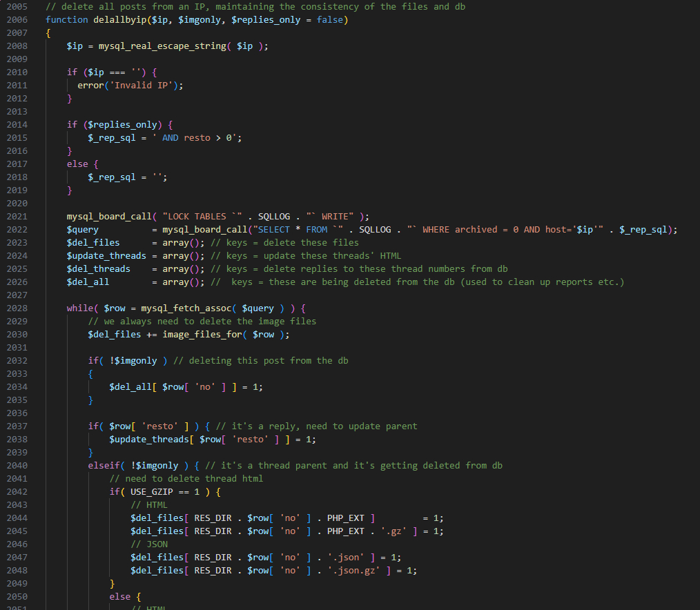Select the 'function' keyword on line 2006
Image resolution: width=700 pixels, height=610 pixels.
pyautogui.click(x=66, y=19)
